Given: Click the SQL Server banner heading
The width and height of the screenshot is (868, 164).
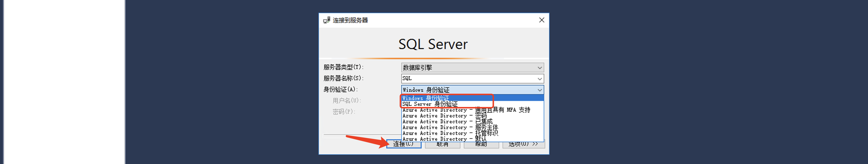Looking at the screenshot, I should pyautogui.click(x=433, y=44).
